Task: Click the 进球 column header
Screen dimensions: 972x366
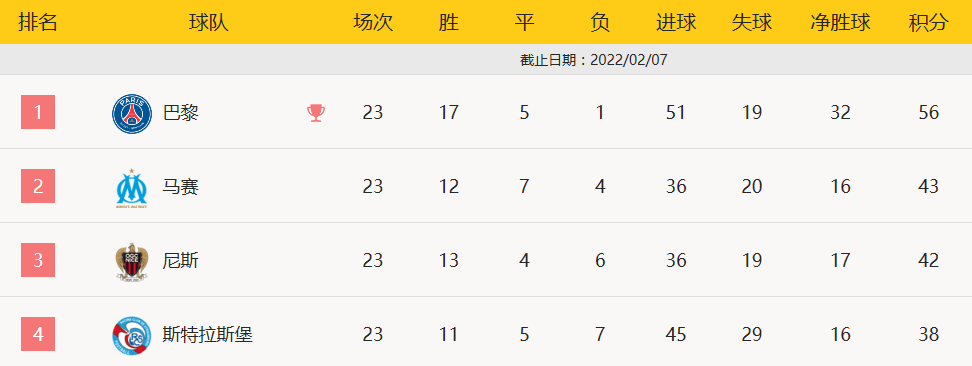Action: coord(676,23)
